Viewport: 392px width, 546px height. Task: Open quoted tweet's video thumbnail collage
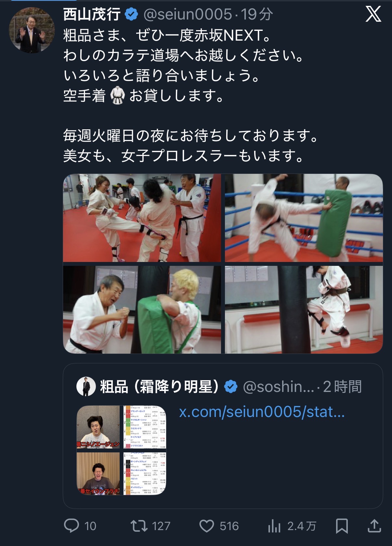coord(121,450)
